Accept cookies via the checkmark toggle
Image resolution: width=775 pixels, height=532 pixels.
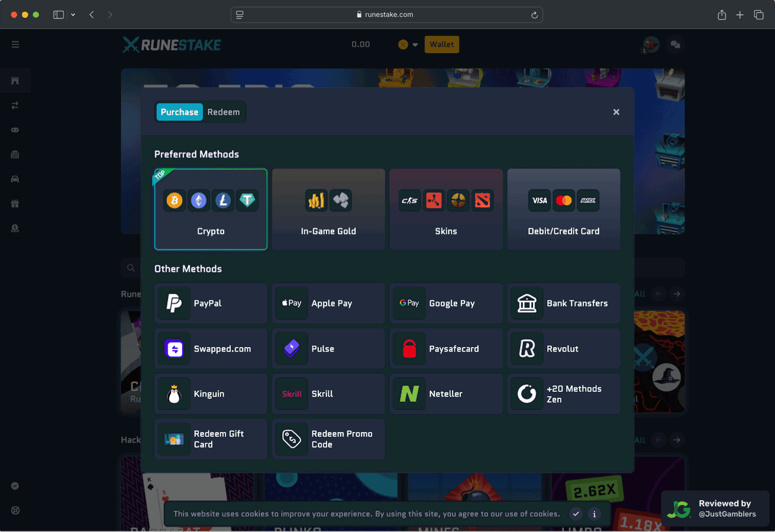576,514
